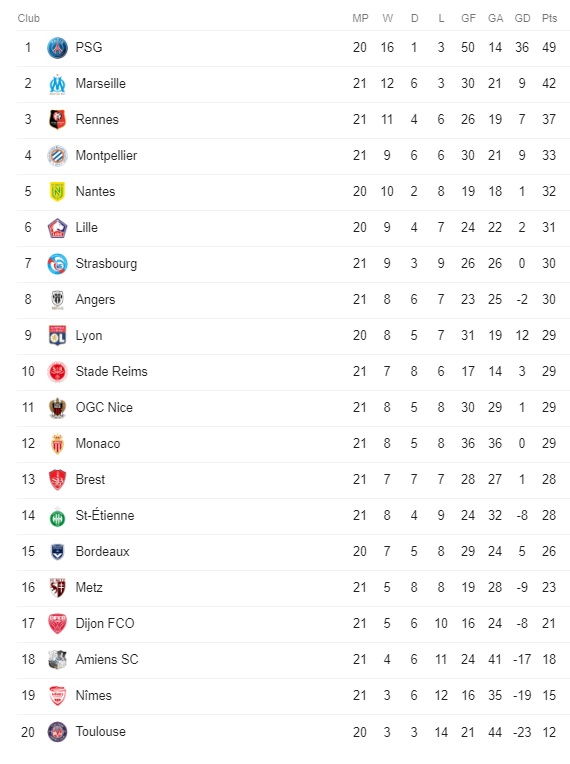Click the Stade Reims team name
The image size is (570, 764).
(111, 371)
